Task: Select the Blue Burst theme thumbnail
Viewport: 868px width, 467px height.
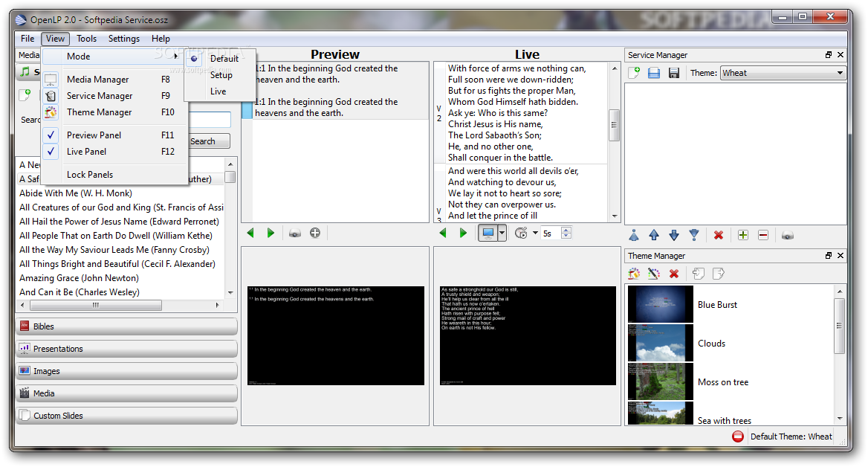Action: [x=661, y=304]
